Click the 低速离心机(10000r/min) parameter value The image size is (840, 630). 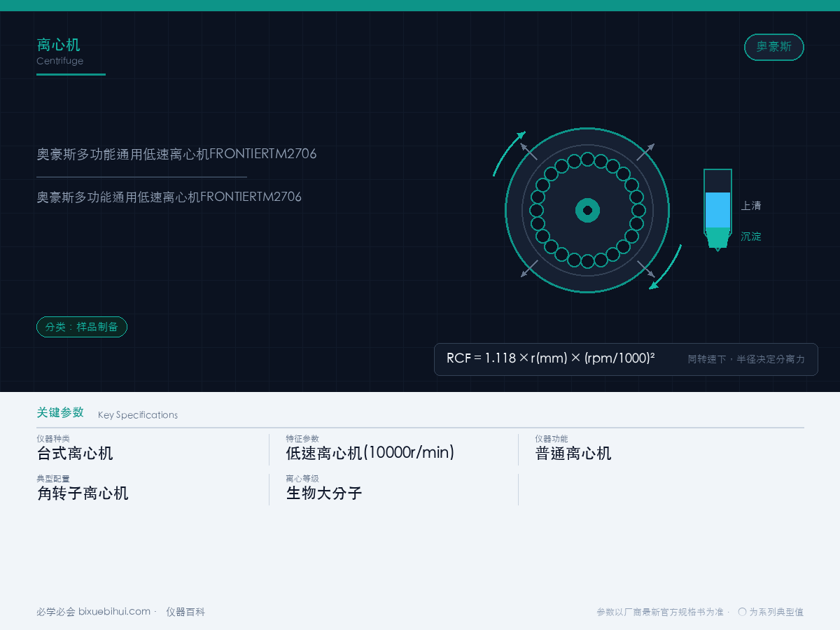pyautogui.click(x=370, y=453)
